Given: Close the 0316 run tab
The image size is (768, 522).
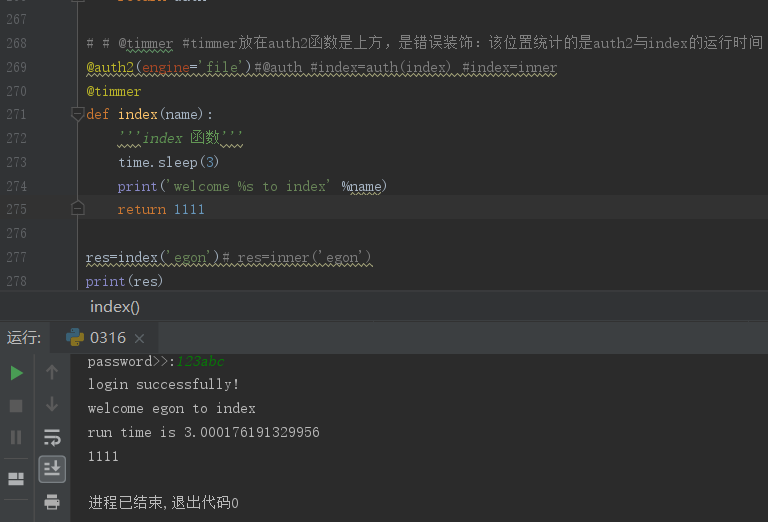Looking at the screenshot, I should tap(139, 339).
